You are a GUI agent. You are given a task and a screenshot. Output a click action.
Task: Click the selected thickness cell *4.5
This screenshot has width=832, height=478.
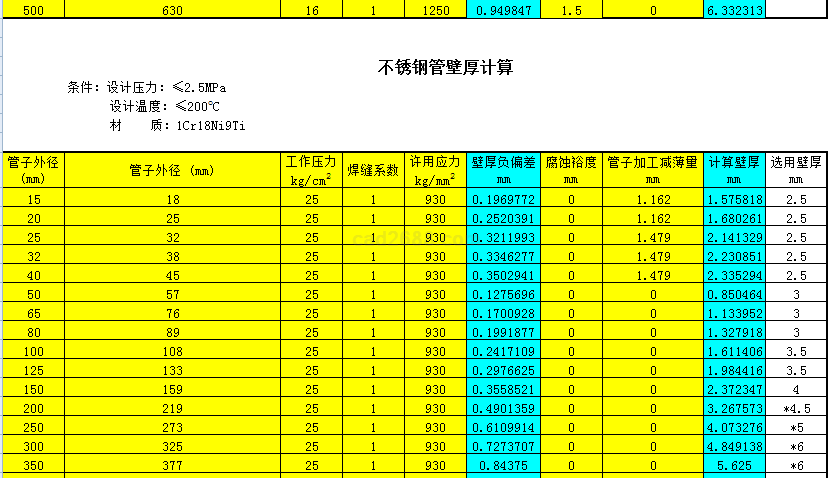(x=796, y=409)
